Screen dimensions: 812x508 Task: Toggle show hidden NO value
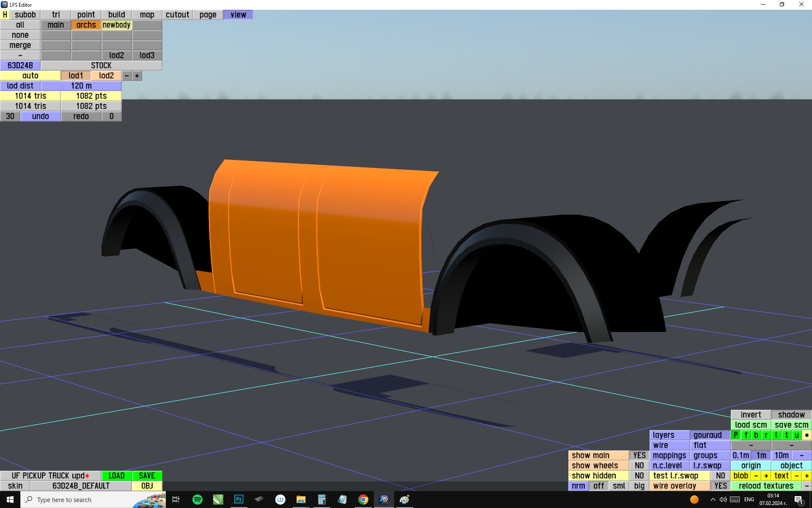point(639,475)
